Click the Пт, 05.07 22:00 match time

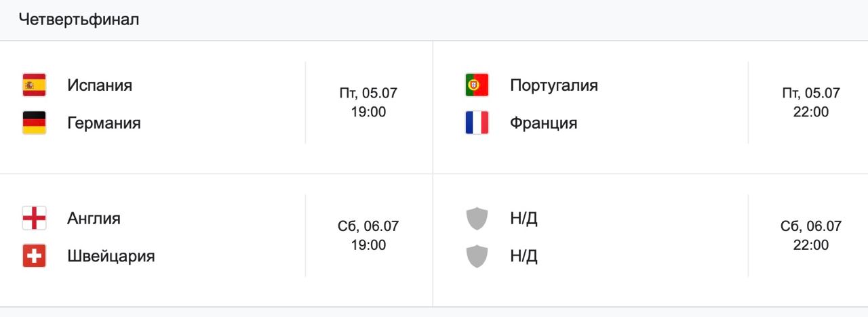[810, 102]
